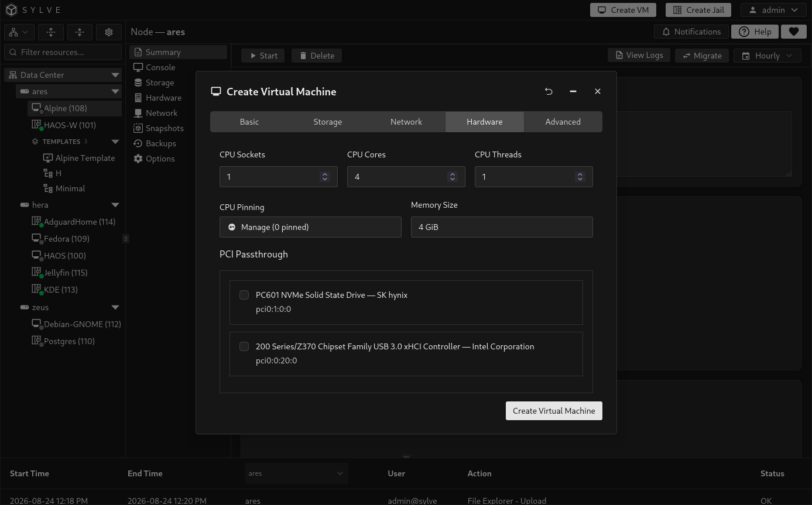Image resolution: width=812 pixels, height=505 pixels.
Task: Click the Jellyfin (115) jail icon
Action: [36, 273]
